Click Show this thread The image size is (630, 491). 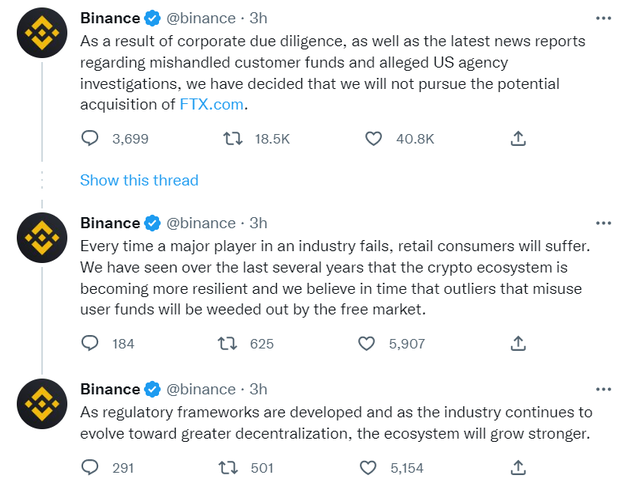tap(139, 180)
